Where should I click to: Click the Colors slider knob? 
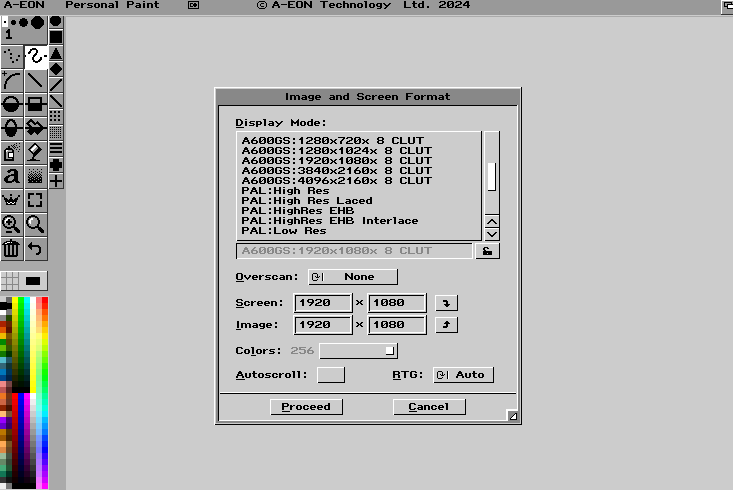[390, 351]
